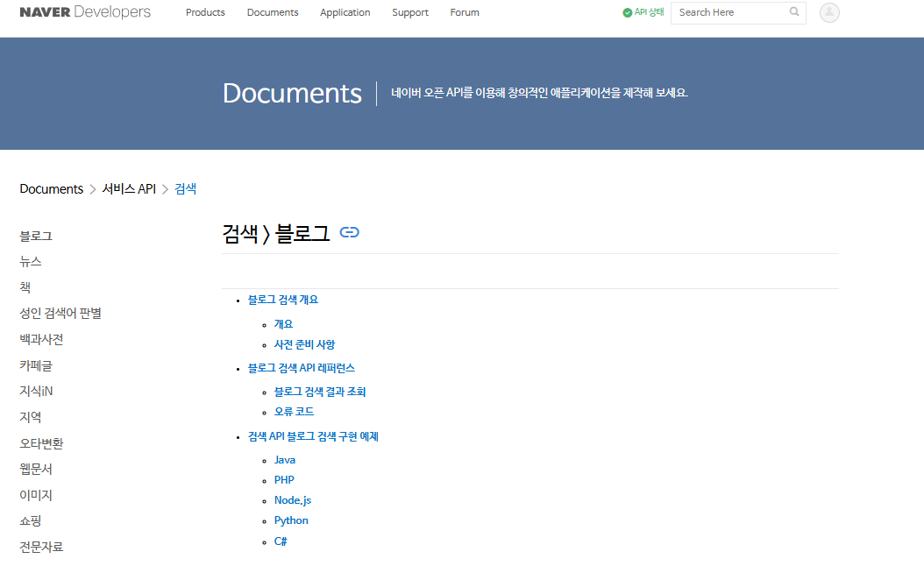Go to Documents in the breadcrumb
Image resolution: width=924 pixels, height=580 pixels.
[51, 189]
